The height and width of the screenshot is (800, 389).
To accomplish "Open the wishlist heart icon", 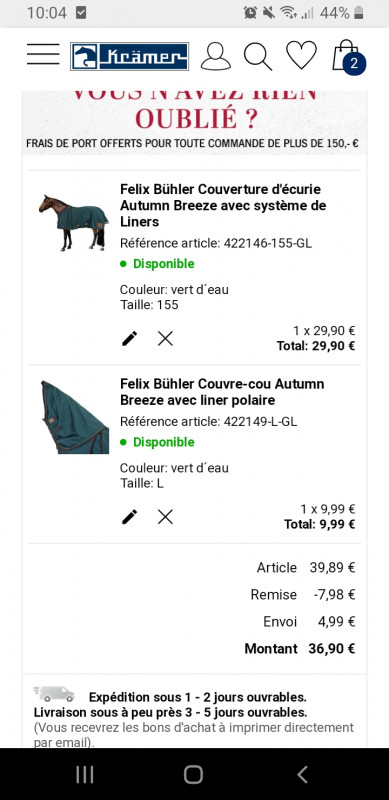I will [301, 55].
